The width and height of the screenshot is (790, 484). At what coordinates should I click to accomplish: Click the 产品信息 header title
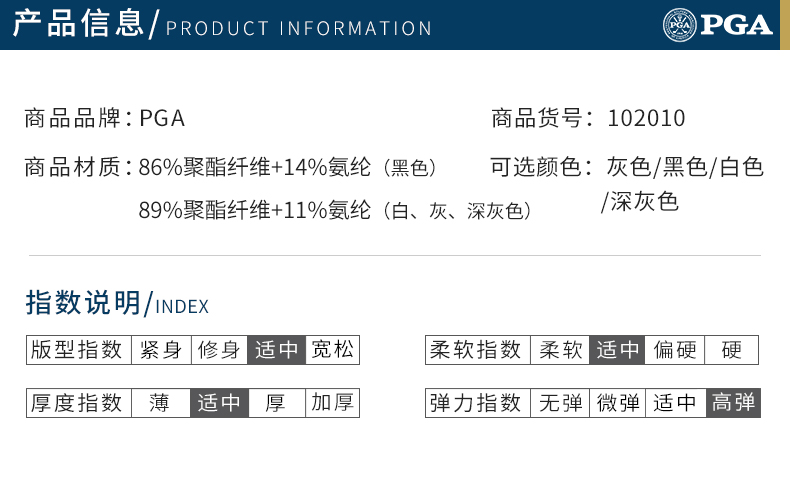click(78, 24)
